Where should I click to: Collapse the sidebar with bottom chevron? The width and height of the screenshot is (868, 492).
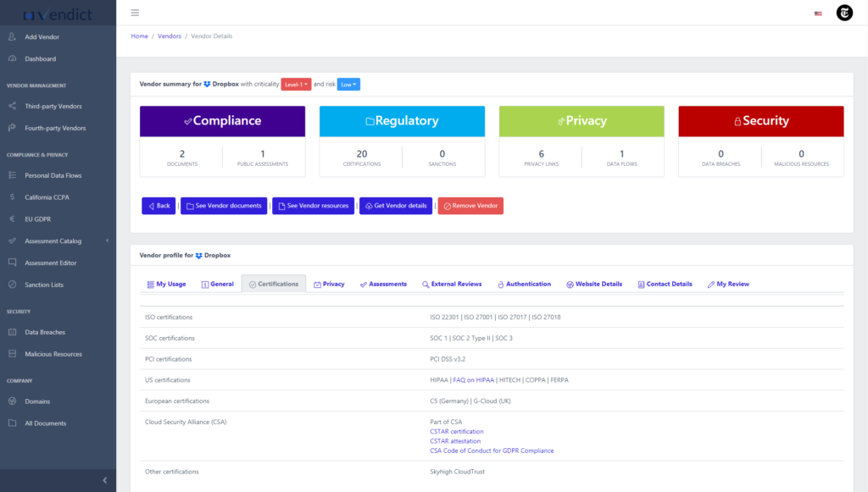coord(104,480)
